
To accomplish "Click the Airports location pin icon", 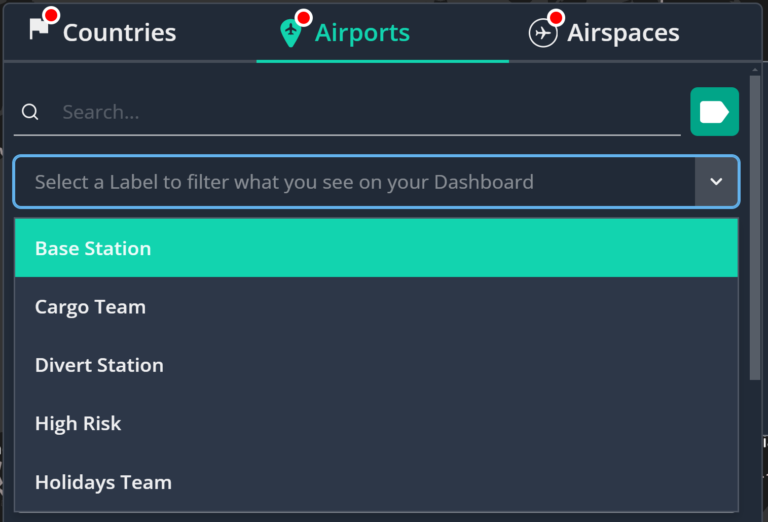I will click(290, 33).
